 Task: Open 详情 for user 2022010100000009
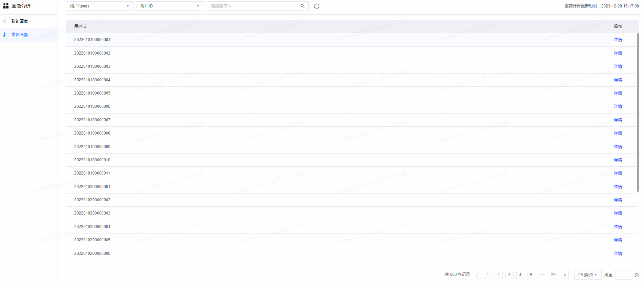coord(618,147)
